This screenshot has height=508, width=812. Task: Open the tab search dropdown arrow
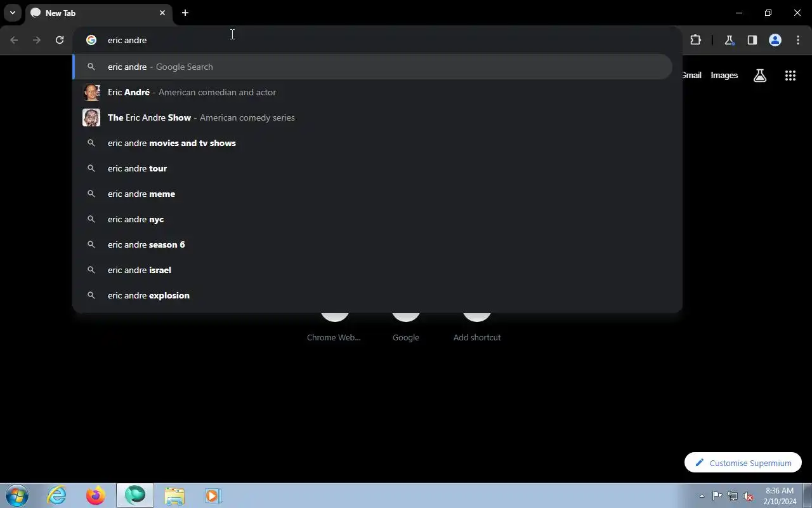[12, 13]
